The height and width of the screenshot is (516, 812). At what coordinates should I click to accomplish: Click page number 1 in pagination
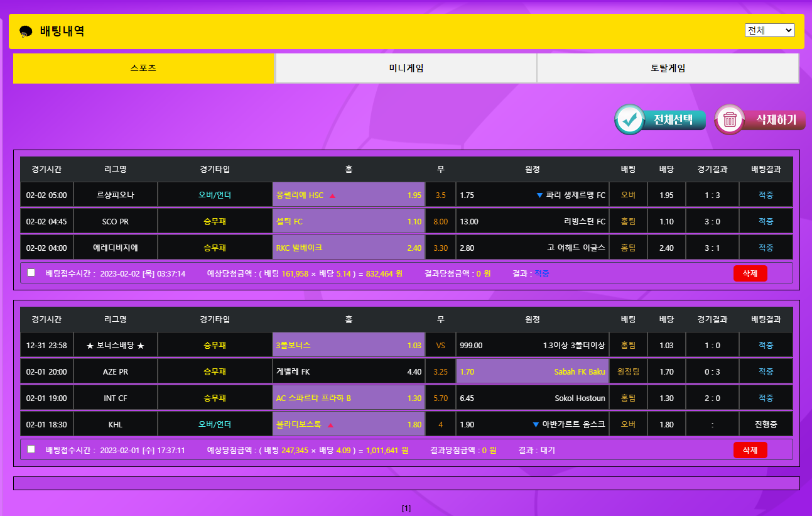click(x=406, y=508)
